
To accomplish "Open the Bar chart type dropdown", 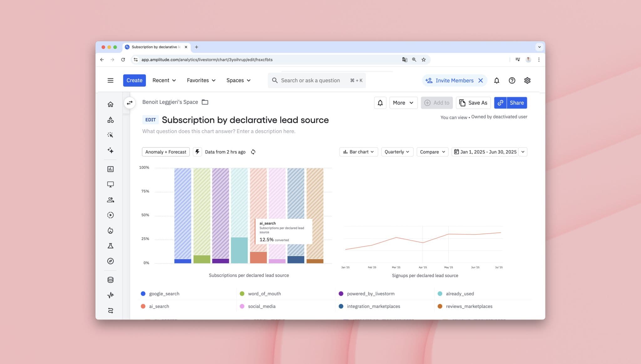I will 359,152.
